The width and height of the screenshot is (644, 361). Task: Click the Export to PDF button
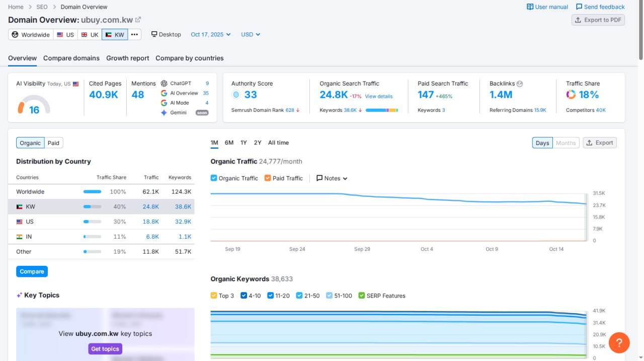[x=598, y=20]
